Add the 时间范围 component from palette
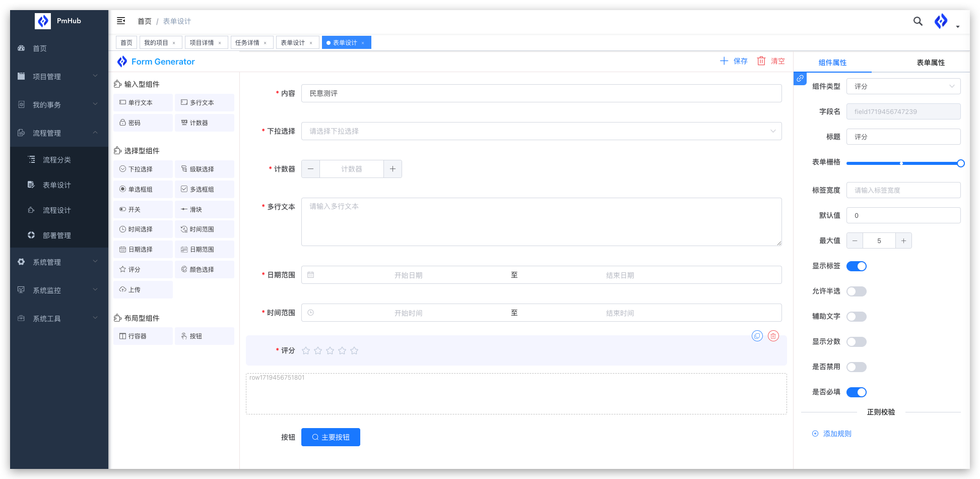Image resolution: width=980 pixels, height=479 pixels. click(205, 229)
